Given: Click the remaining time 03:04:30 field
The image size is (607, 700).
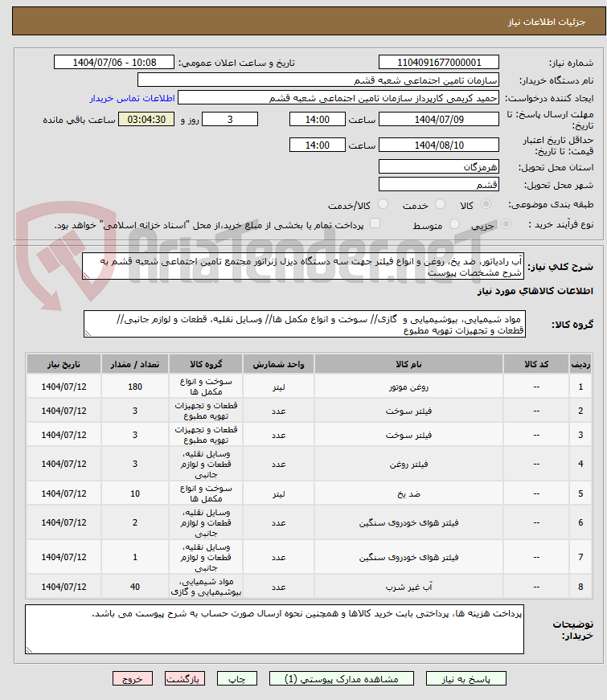Looking at the screenshot, I should pos(146,120).
